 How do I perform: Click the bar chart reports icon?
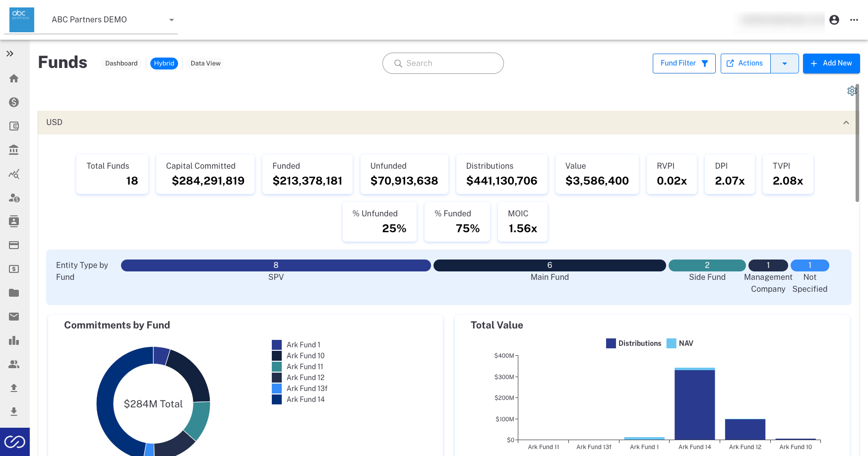[14, 340]
